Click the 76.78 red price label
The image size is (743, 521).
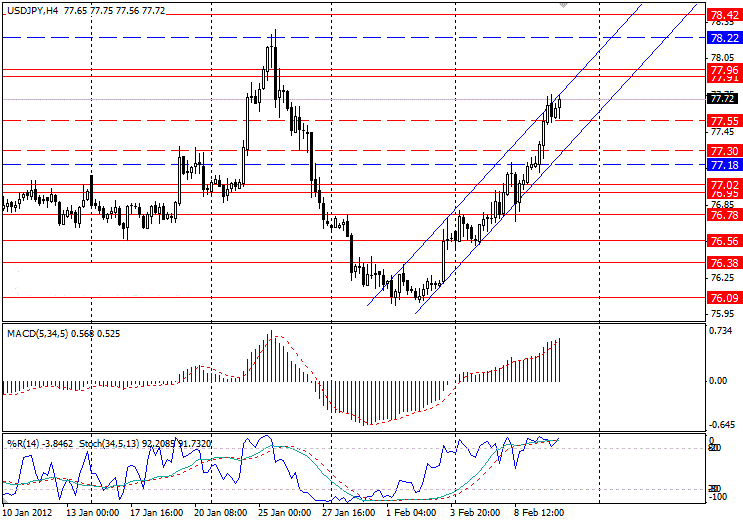coord(722,215)
